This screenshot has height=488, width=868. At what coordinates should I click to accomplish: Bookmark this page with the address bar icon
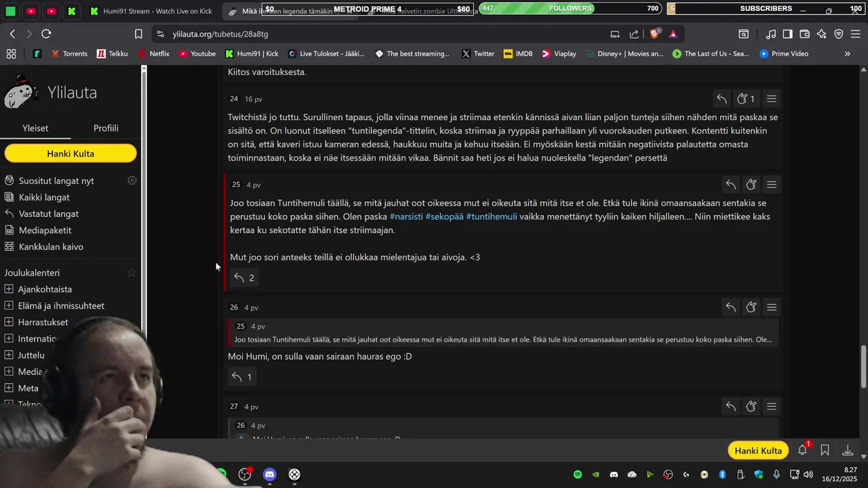pos(138,34)
